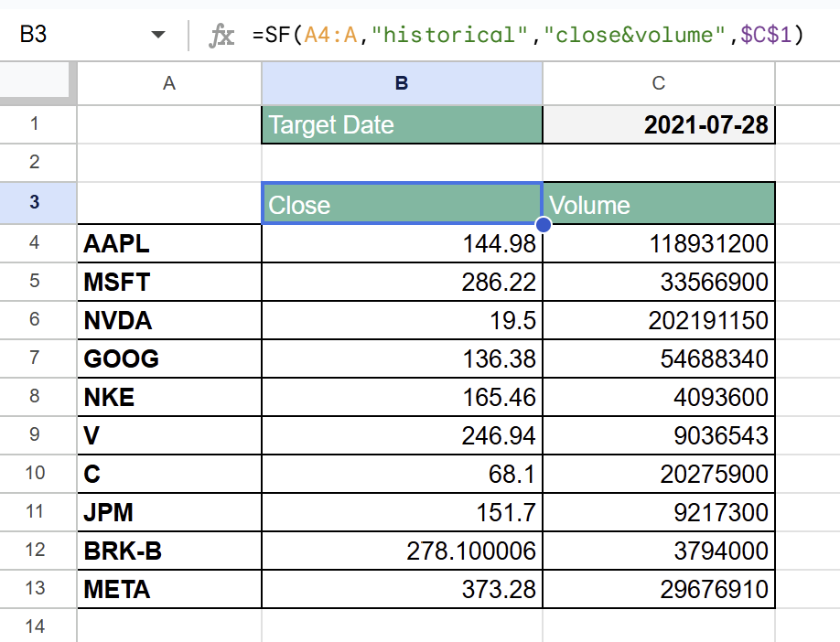
Task: Select the Volume header cell
Action: coord(658,204)
